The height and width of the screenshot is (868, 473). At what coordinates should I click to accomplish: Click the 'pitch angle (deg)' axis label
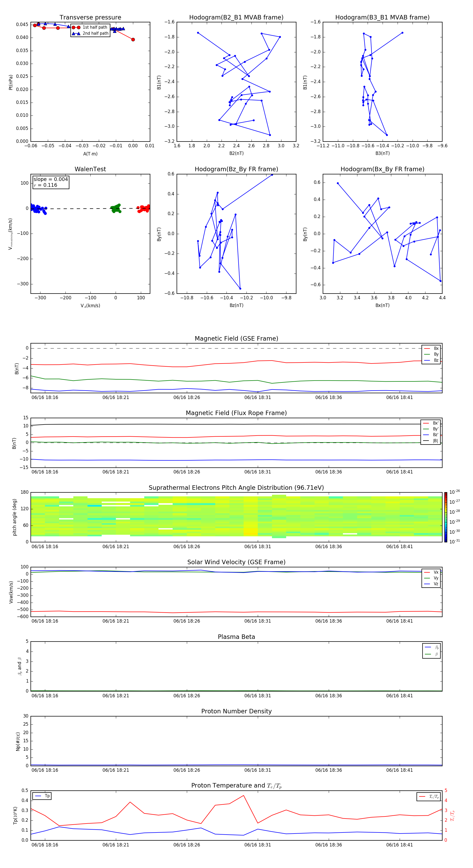tap(14, 517)
